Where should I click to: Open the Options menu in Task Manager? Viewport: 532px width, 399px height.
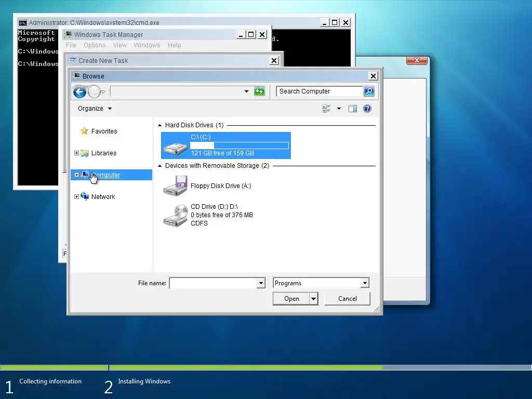95,45
